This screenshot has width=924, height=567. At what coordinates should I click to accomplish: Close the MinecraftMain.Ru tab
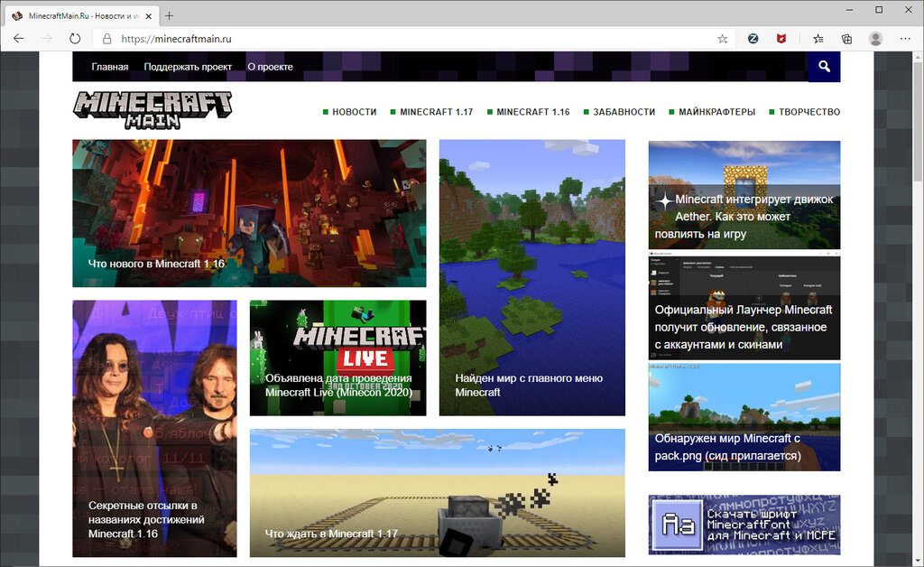149,16
